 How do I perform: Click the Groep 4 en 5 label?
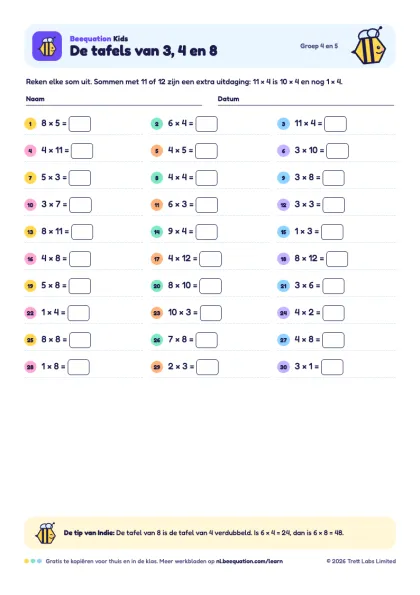tap(319, 46)
